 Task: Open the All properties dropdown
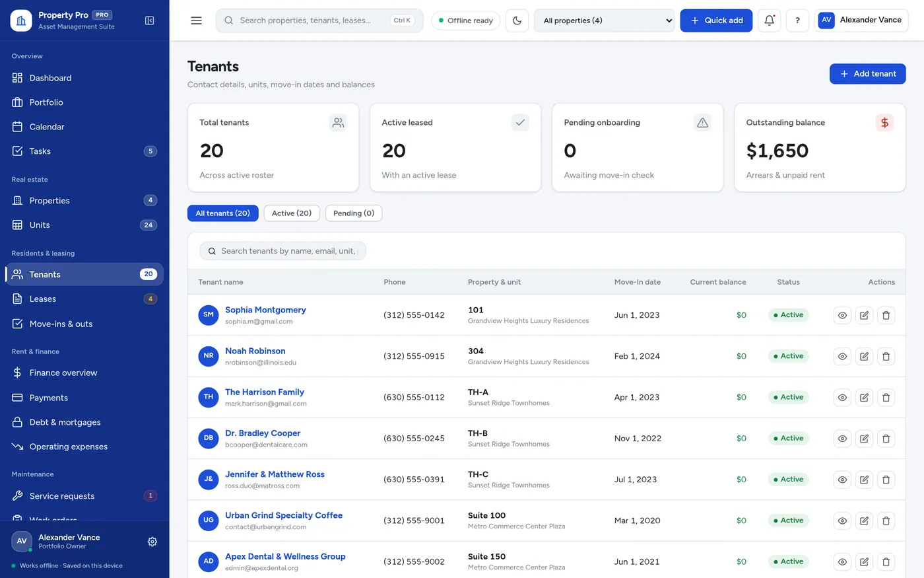coord(605,20)
